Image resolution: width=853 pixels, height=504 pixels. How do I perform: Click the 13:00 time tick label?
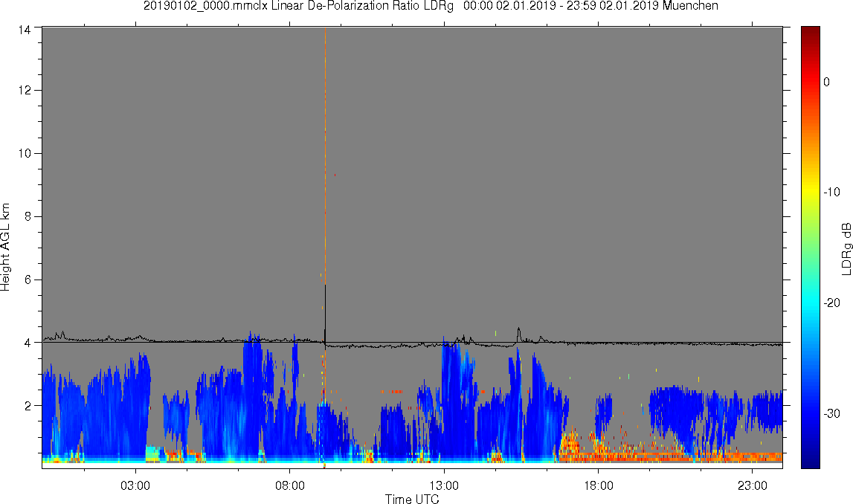[x=444, y=485]
